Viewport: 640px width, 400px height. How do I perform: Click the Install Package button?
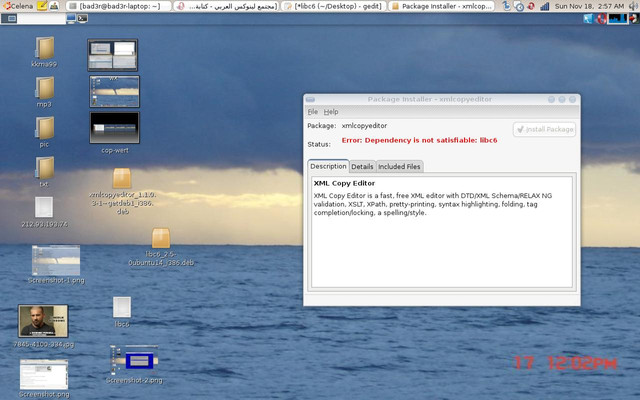544,129
